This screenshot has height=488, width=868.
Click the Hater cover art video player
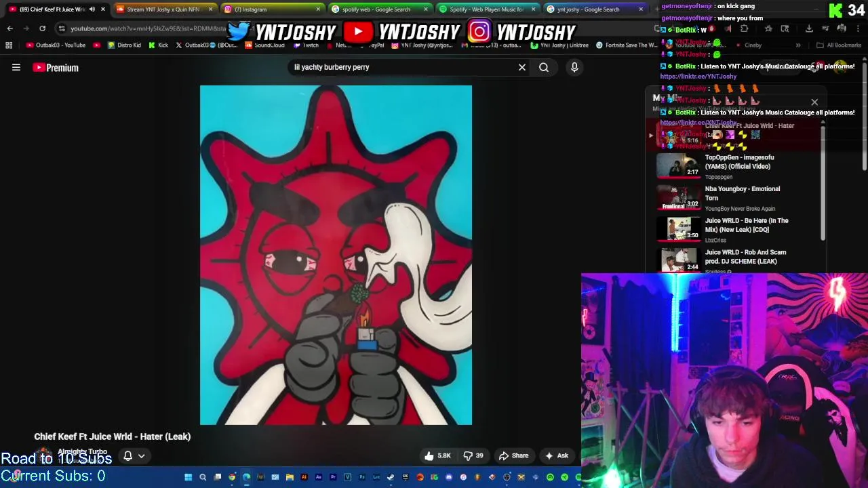coord(336,255)
